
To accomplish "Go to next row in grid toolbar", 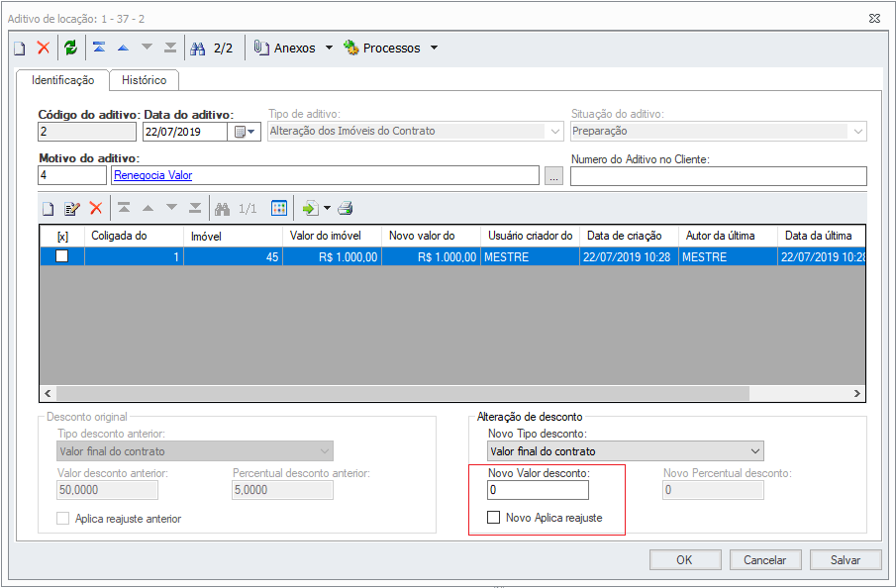I will [171, 208].
